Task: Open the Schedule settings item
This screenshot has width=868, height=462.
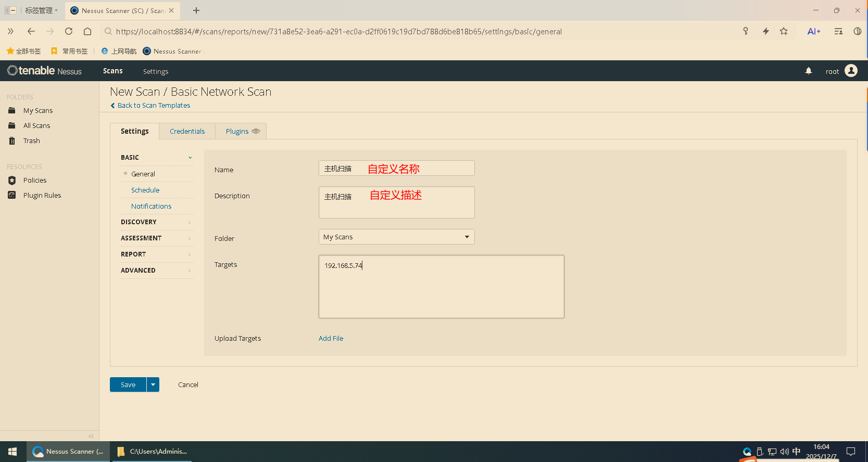Action: pos(145,190)
